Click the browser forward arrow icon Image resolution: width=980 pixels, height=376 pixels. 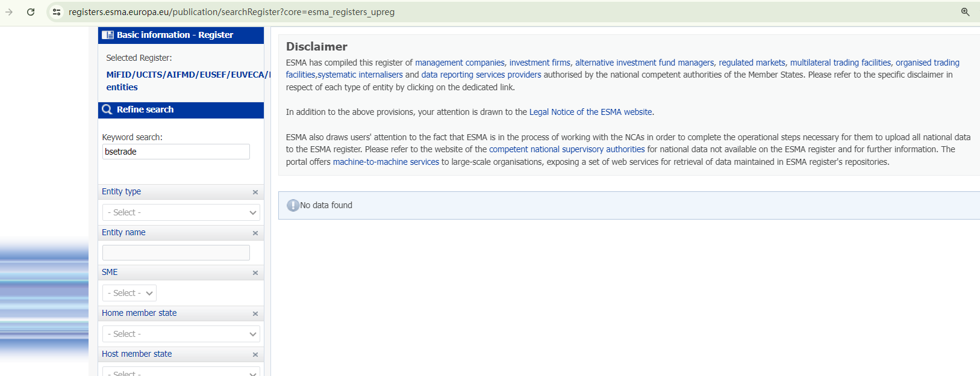9,12
